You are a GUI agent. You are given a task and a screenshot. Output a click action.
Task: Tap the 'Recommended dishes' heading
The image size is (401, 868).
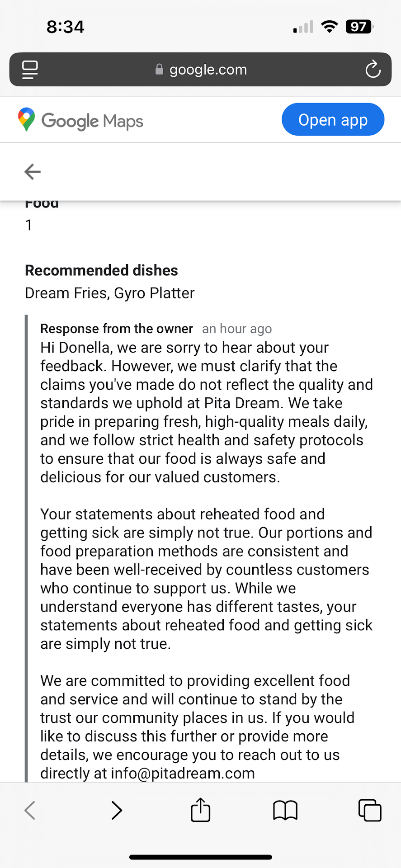point(101,270)
